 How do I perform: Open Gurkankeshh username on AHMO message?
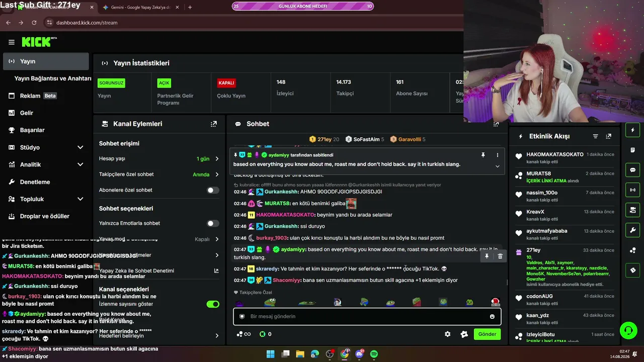click(x=281, y=192)
